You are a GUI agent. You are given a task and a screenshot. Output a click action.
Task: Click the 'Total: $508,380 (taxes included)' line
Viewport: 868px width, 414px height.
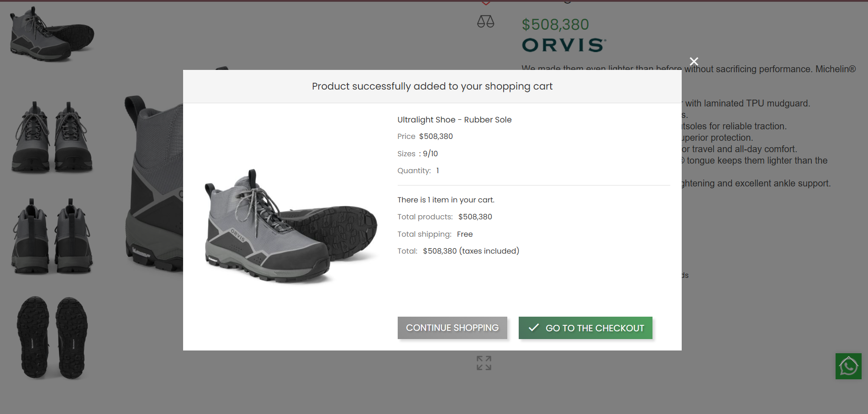(x=458, y=251)
